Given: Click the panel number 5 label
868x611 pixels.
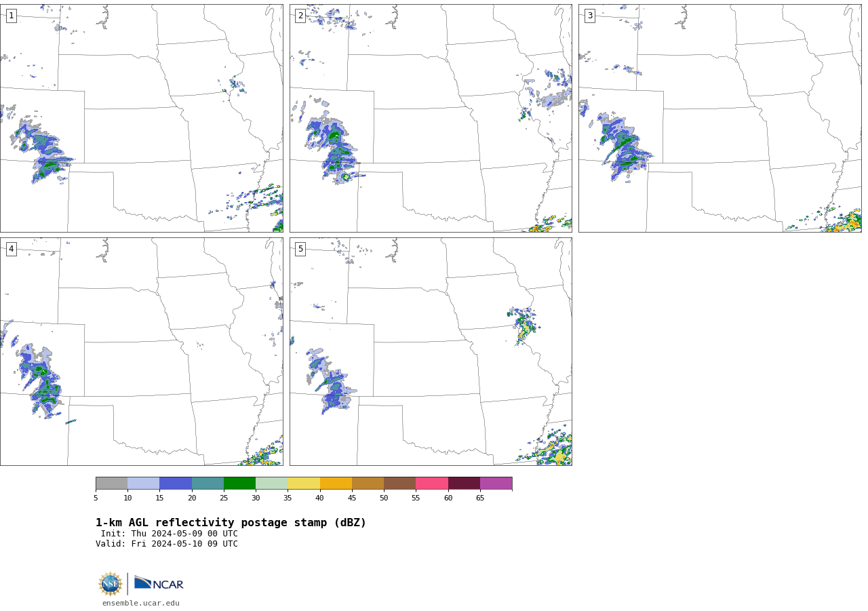Looking at the screenshot, I should [x=300, y=249].
